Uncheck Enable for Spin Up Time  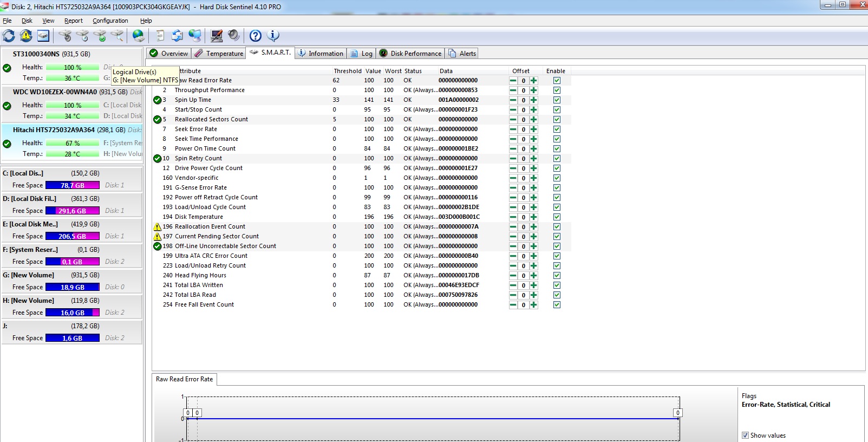pyautogui.click(x=557, y=100)
